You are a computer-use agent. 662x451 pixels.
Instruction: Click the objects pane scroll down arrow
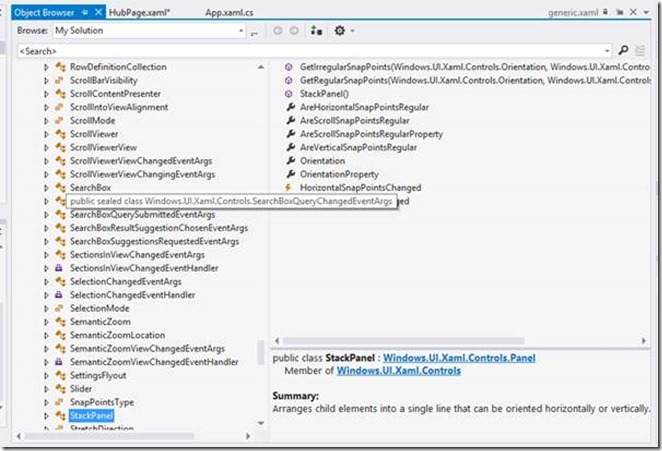(261, 423)
